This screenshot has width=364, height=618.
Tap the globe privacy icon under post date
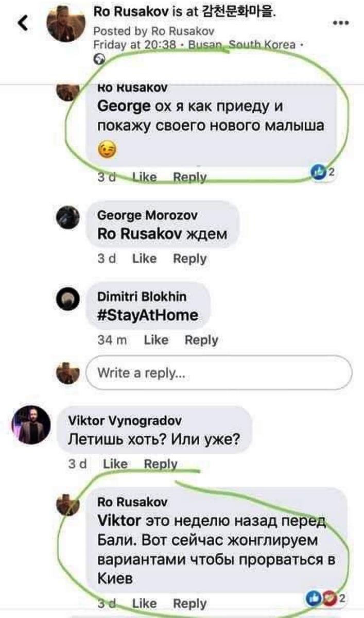(98, 60)
